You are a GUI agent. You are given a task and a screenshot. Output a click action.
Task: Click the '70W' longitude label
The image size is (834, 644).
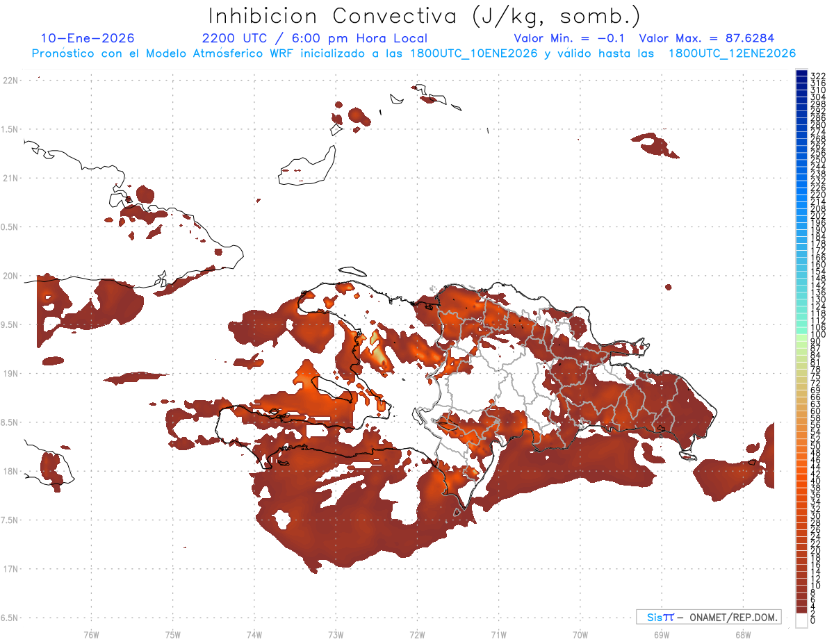click(580, 634)
